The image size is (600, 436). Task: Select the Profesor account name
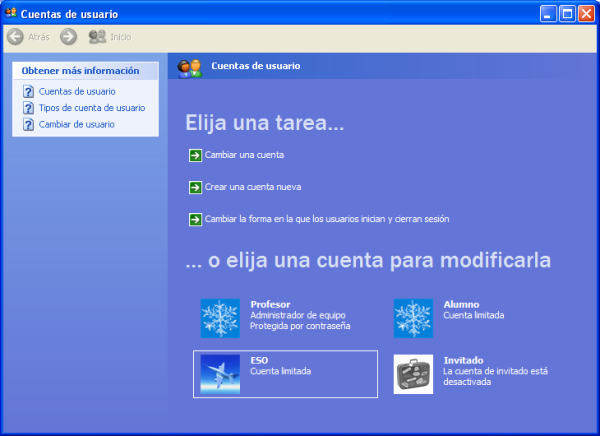click(270, 304)
